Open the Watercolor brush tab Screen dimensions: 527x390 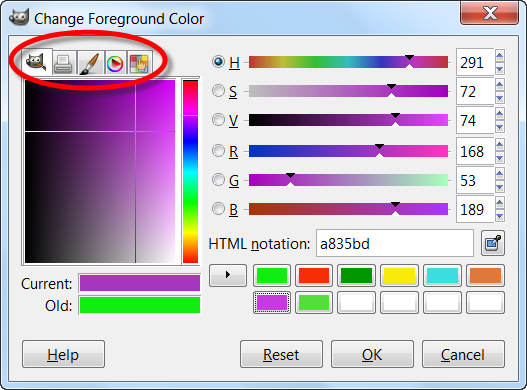[90, 64]
